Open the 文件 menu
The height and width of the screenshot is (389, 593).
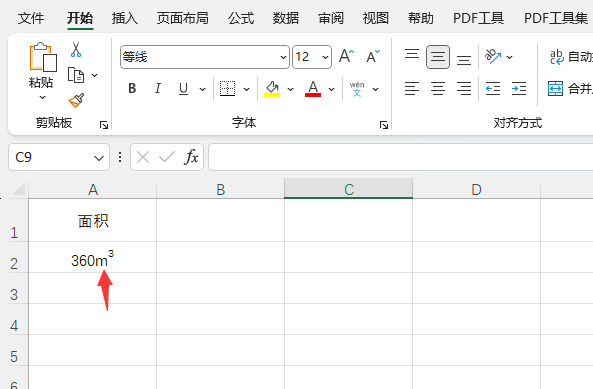click(31, 18)
